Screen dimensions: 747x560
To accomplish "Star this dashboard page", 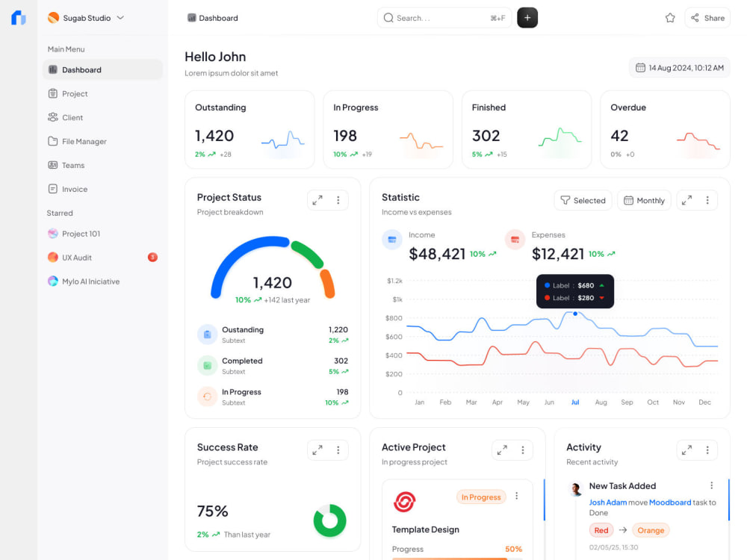I will 670,18.
